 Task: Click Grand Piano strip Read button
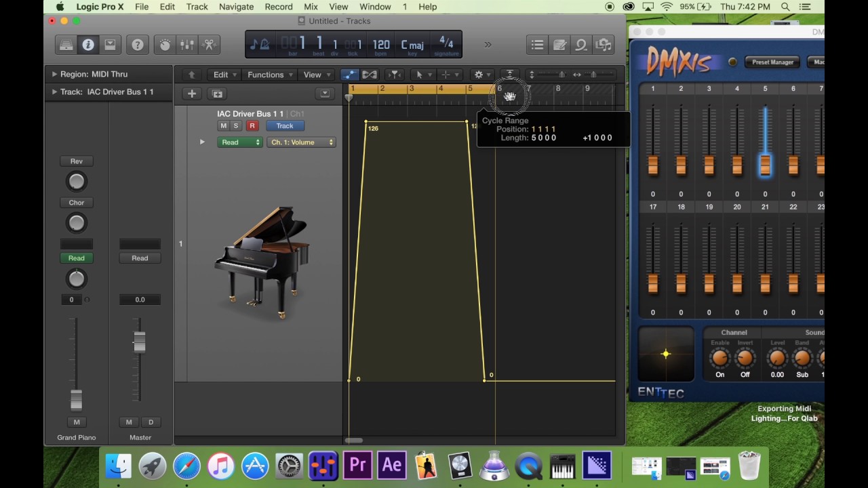click(77, 258)
